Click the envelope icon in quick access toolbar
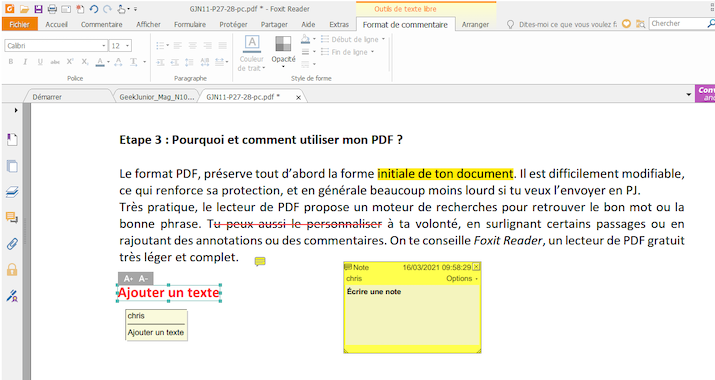 pos(66,9)
